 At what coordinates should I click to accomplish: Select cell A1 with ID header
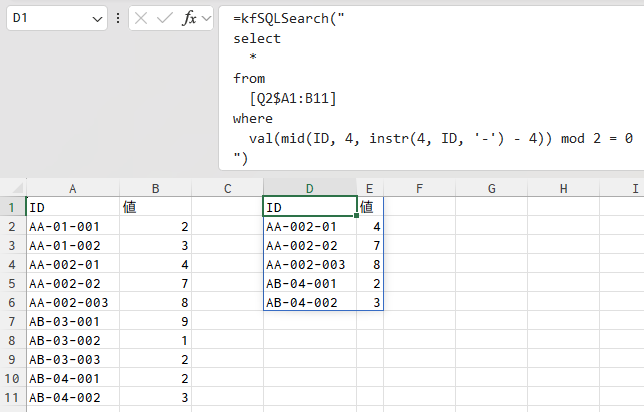(x=73, y=207)
